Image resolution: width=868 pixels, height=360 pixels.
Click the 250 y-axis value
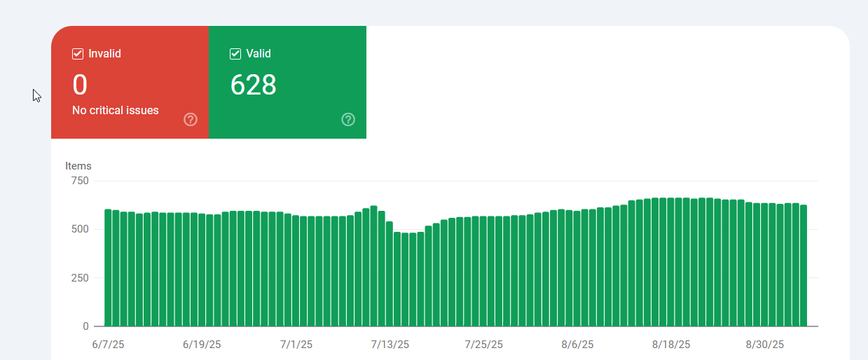click(x=81, y=277)
